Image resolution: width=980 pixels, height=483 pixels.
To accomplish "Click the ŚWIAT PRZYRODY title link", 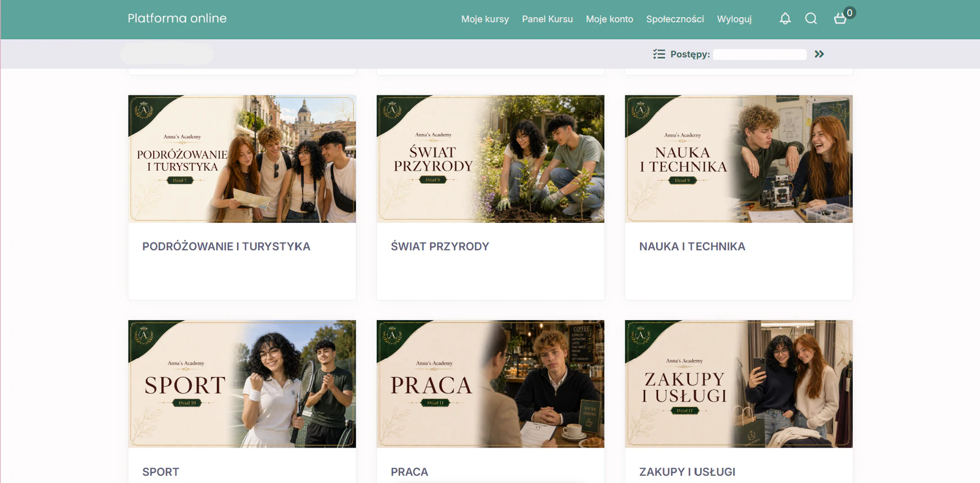I will [x=440, y=247].
